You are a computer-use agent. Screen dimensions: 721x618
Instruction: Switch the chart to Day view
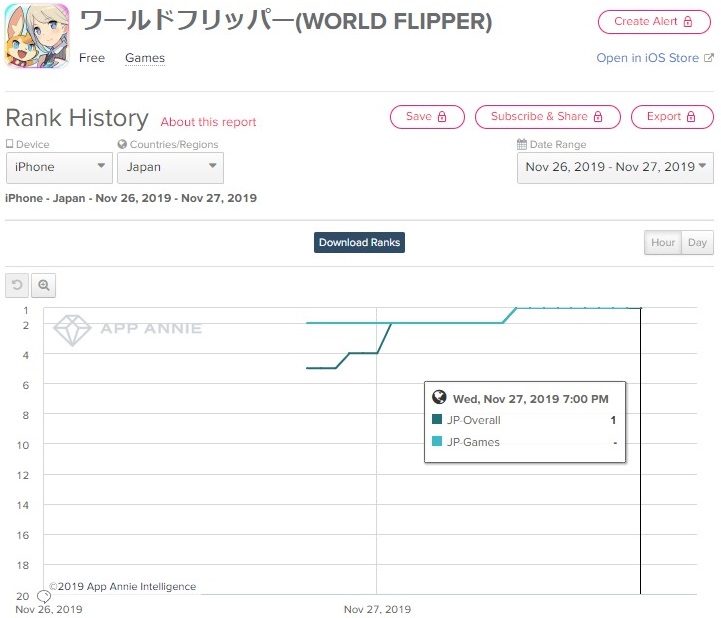[x=698, y=242]
